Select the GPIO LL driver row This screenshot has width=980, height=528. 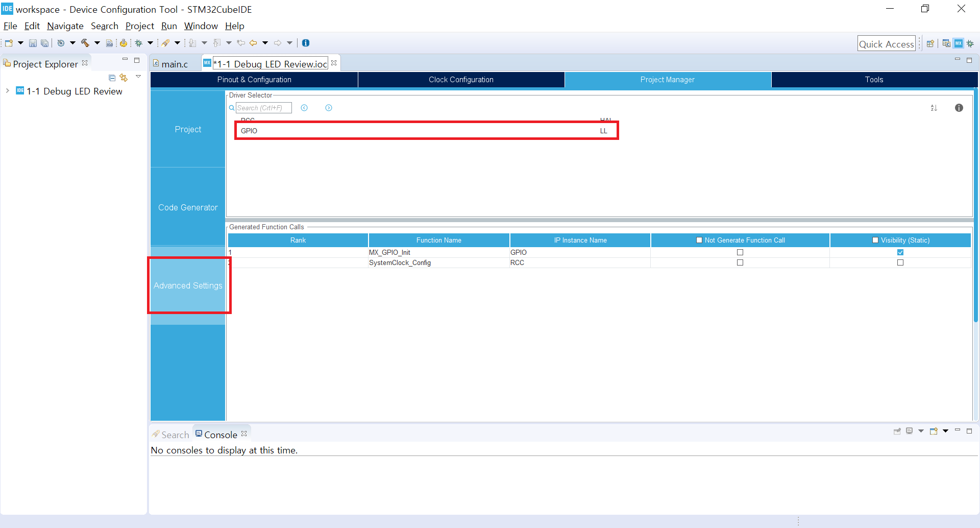(x=427, y=131)
